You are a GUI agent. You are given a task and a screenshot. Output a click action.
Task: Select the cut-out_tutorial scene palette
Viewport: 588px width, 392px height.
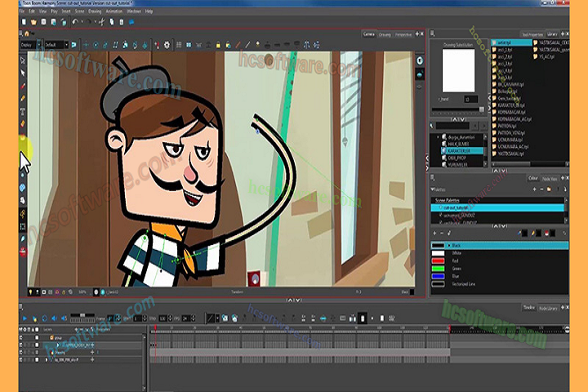tap(497, 207)
